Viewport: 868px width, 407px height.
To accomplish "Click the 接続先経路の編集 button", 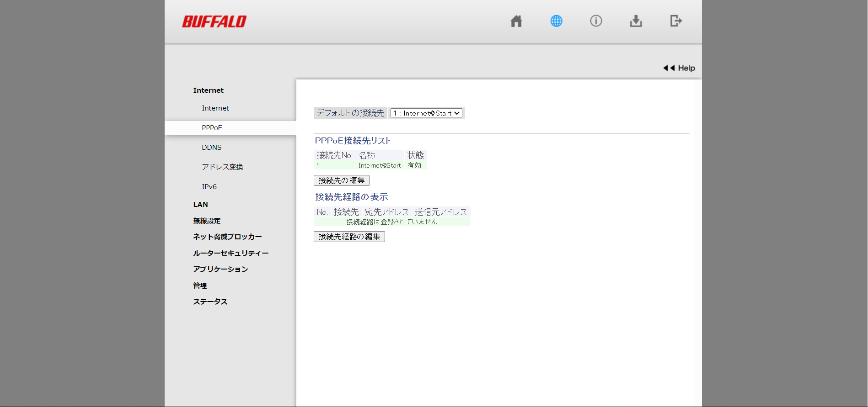I will (349, 237).
